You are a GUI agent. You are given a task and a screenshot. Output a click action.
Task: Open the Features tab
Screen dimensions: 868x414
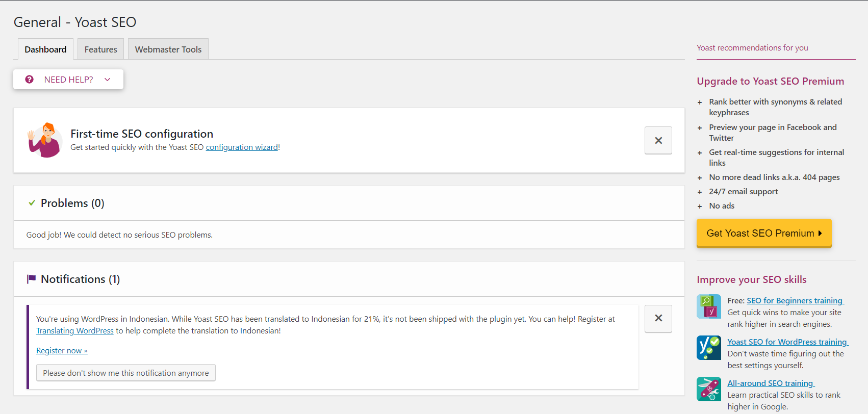pyautogui.click(x=100, y=49)
